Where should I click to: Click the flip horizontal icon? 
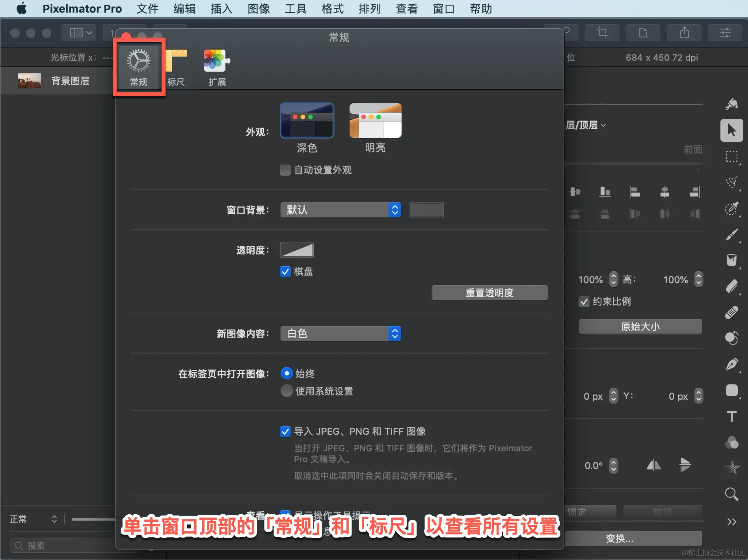(654, 465)
